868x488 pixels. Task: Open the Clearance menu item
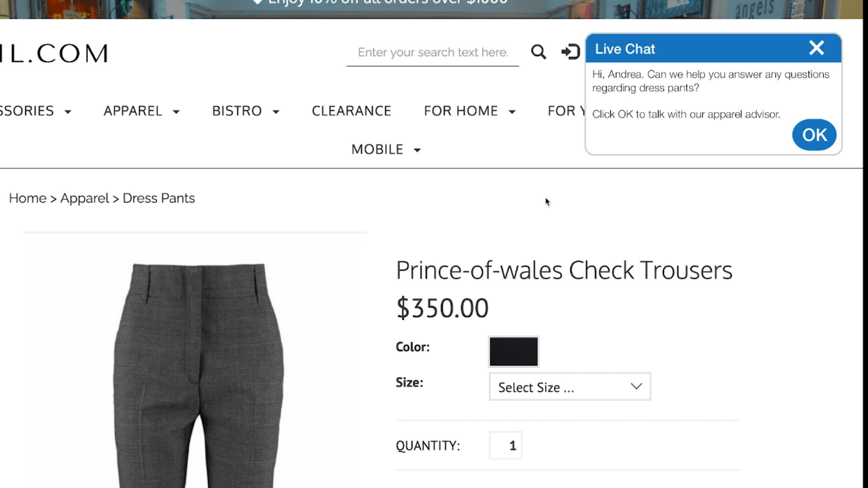click(351, 111)
